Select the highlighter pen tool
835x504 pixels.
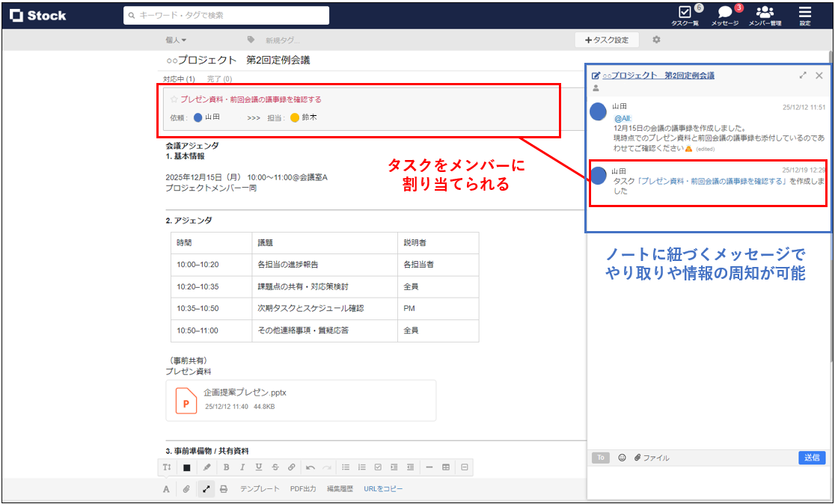pyautogui.click(x=207, y=467)
